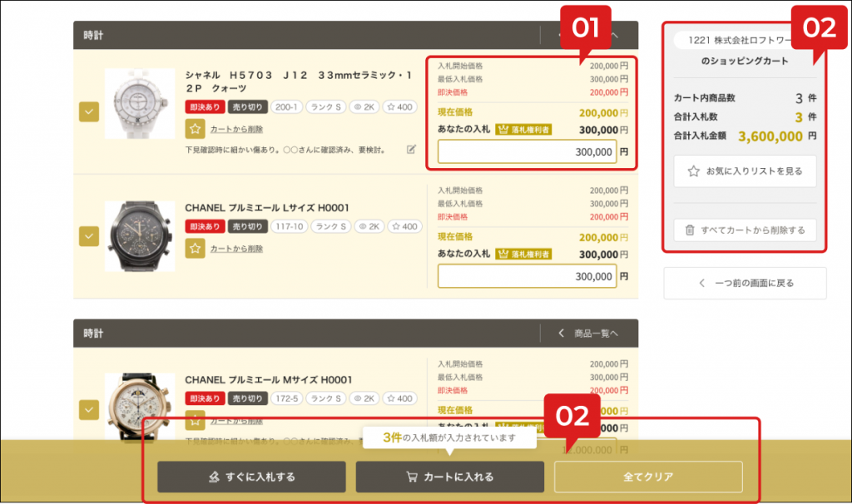Click the 売り切り tag for プルミエール Lサイズ
This screenshot has height=504, width=852.
pyautogui.click(x=247, y=226)
